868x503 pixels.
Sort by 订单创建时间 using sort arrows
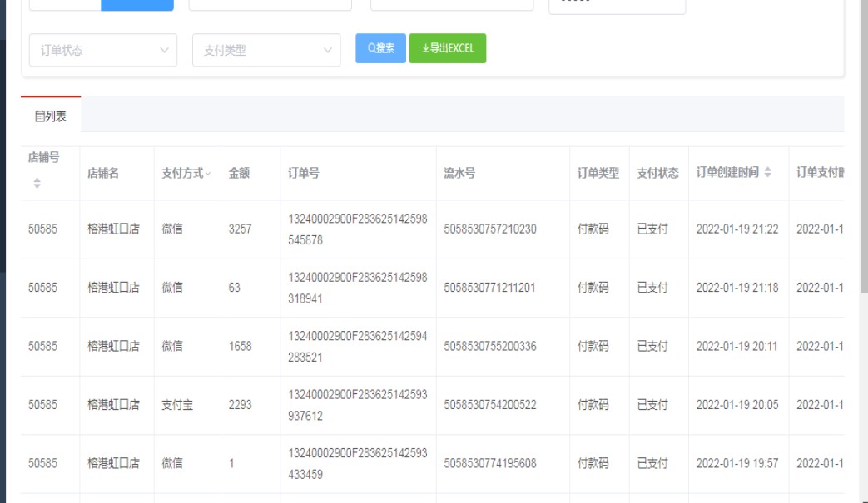[767, 173]
